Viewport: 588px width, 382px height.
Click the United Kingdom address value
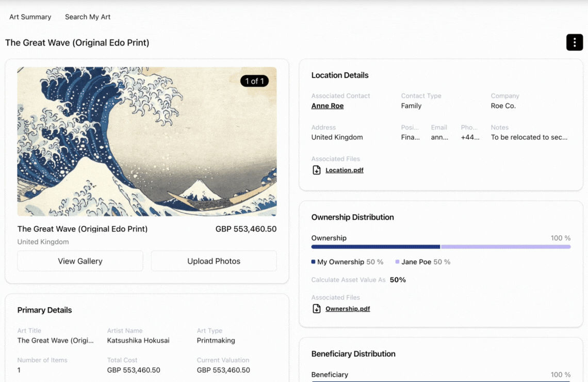[x=337, y=137]
